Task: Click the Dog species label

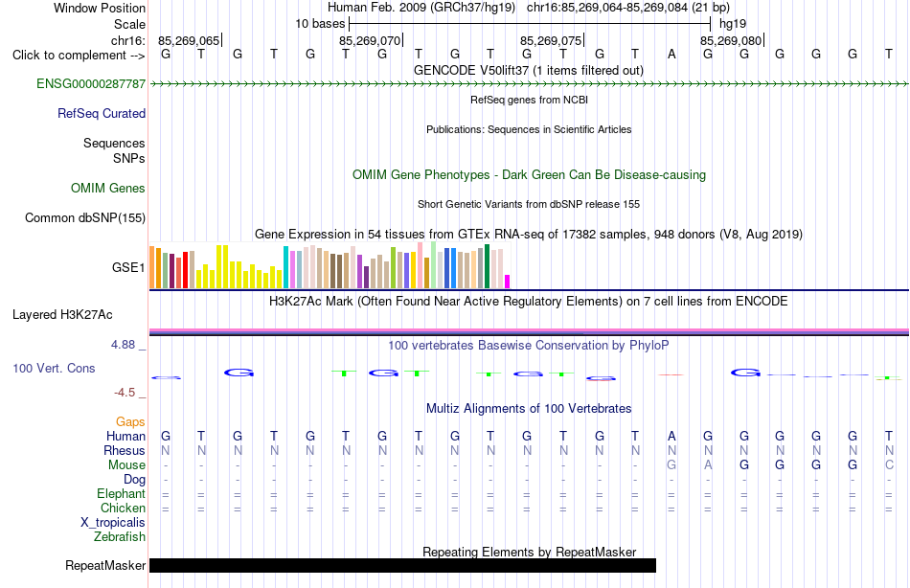Action: pos(135,480)
